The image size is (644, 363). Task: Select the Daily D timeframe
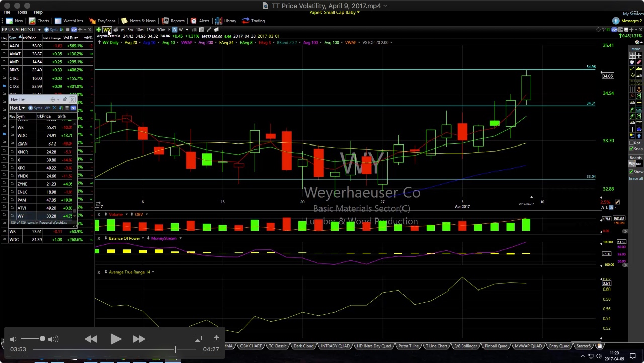pos(175,30)
